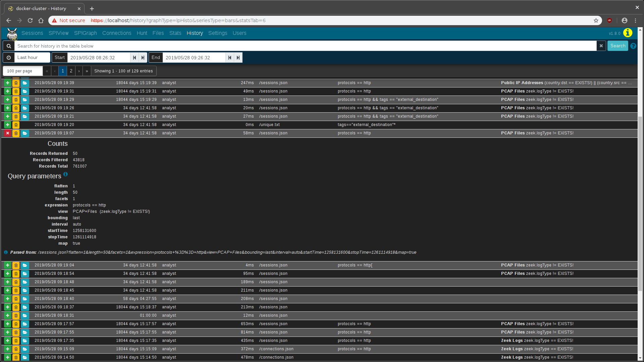Expand the 09:15:09 connections.json row
Viewport: 644px width, 362px height.
click(x=7, y=349)
